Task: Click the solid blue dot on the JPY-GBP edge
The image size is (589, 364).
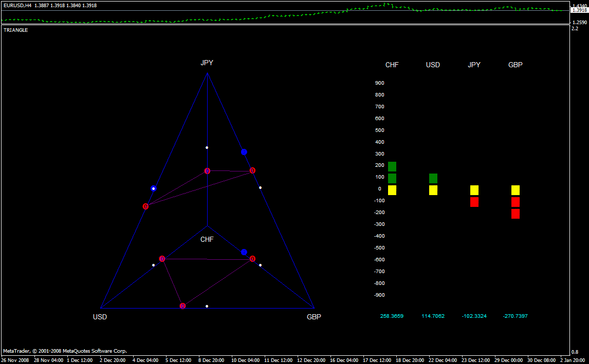Action: tap(244, 152)
